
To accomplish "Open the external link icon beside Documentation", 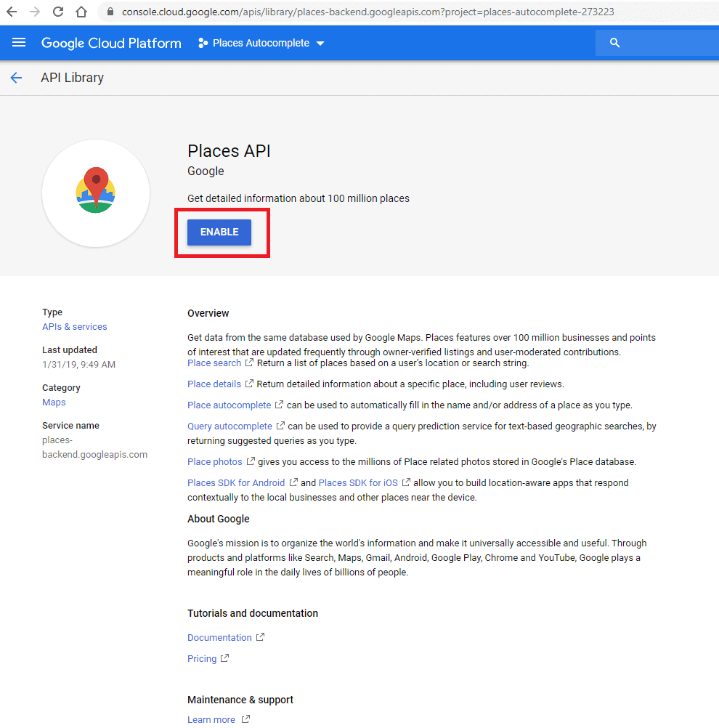I will click(261, 636).
